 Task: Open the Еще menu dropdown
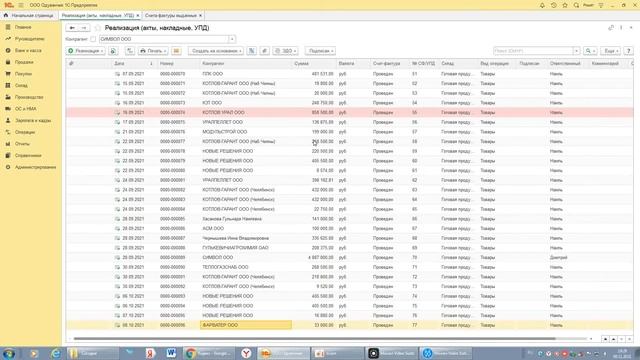point(611,51)
